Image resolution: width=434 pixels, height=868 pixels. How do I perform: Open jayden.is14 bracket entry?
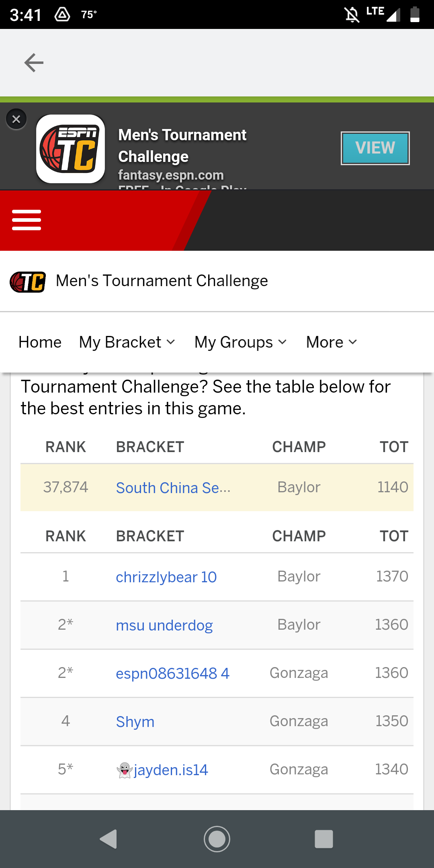pos(162,770)
